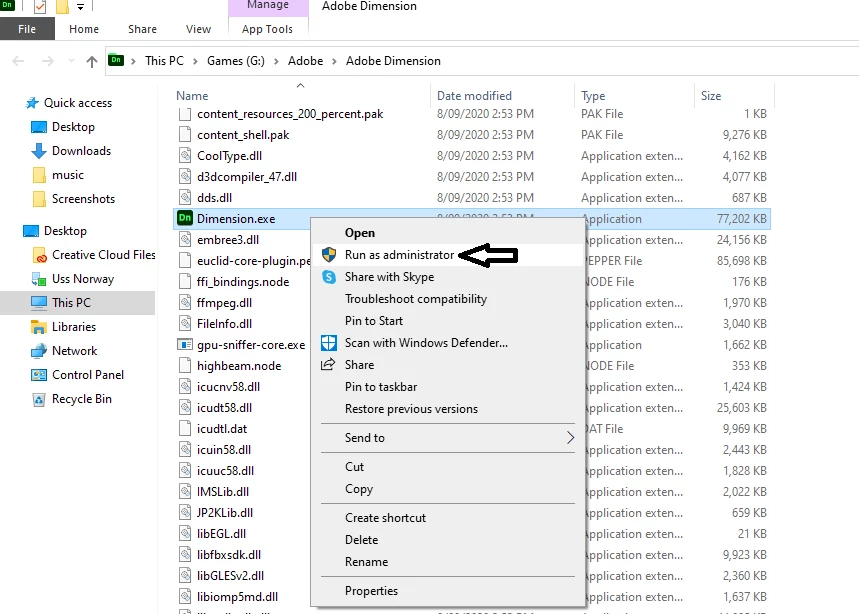Image resolution: width=859 pixels, height=614 pixels.
Task: Open the quick access toolbar customize dropdown
Action: [80, 7]
